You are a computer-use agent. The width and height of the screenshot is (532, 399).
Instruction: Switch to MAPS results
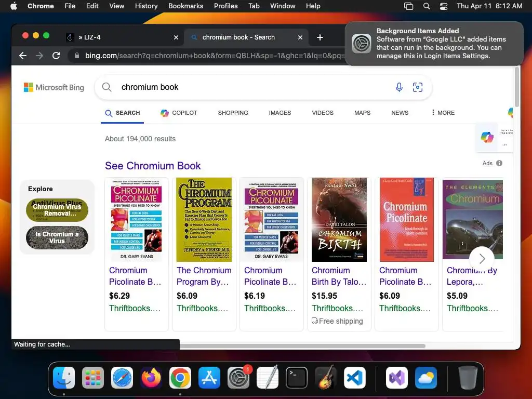click(x=362, y=113)
